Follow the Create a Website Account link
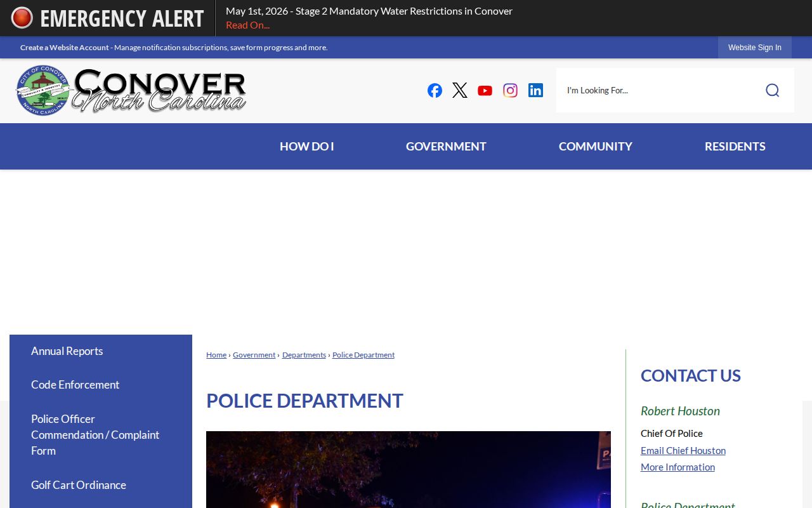 (65, 48)
